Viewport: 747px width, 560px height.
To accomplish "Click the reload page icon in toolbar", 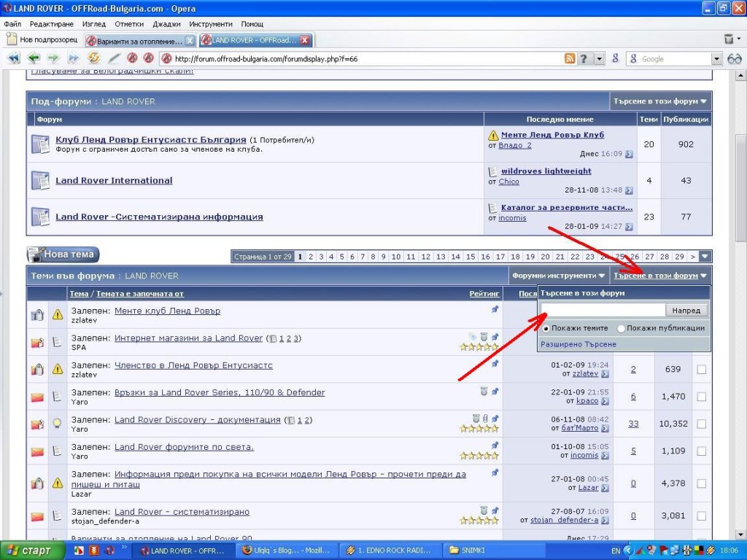I will pyautogui.click(x=94, y=58).
